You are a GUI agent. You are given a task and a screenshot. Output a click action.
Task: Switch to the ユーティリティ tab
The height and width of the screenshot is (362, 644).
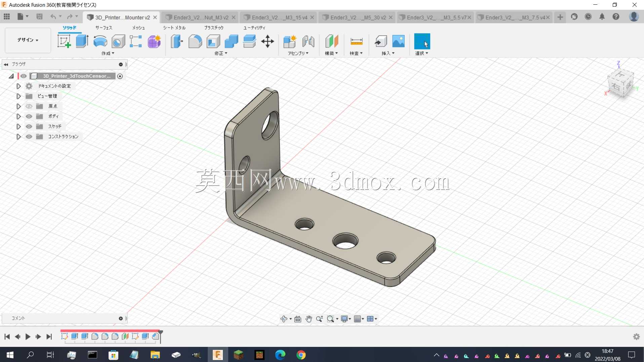(x=254, y=28)
